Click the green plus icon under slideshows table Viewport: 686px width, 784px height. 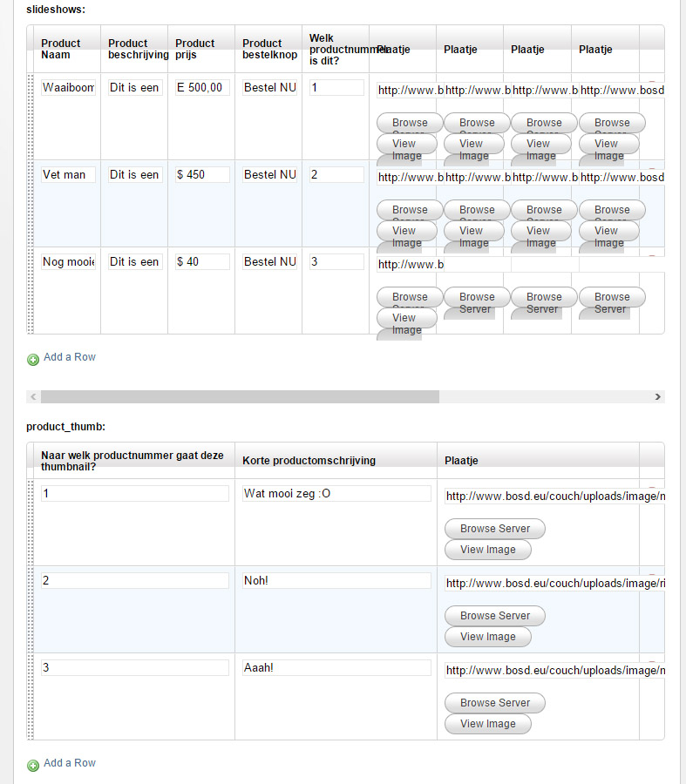coord(33,360)
